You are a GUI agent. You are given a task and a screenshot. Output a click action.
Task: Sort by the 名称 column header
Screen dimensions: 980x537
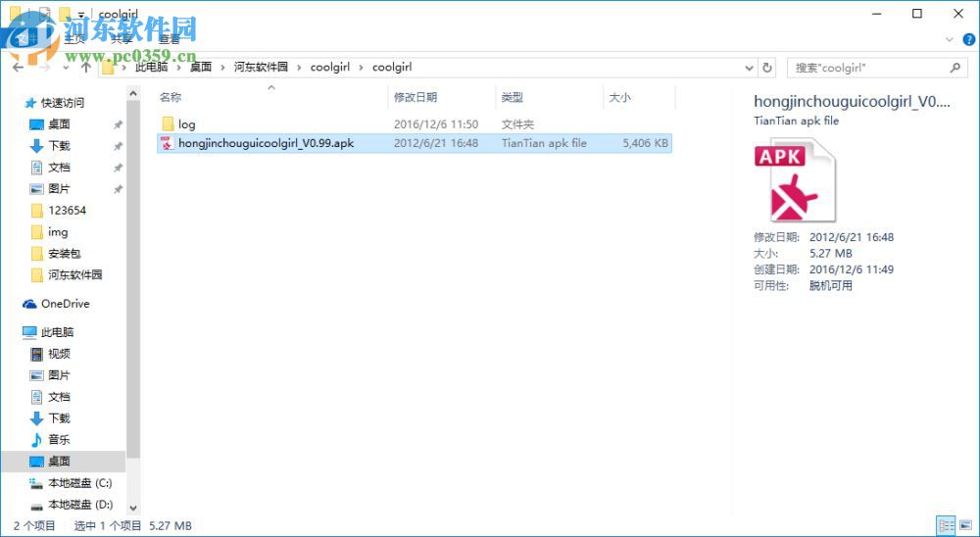[x=170, y=98]
